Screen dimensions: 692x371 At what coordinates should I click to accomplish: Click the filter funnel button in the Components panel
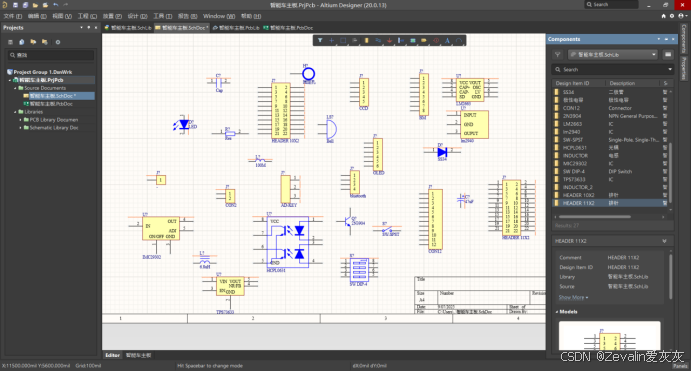point(558,55)
